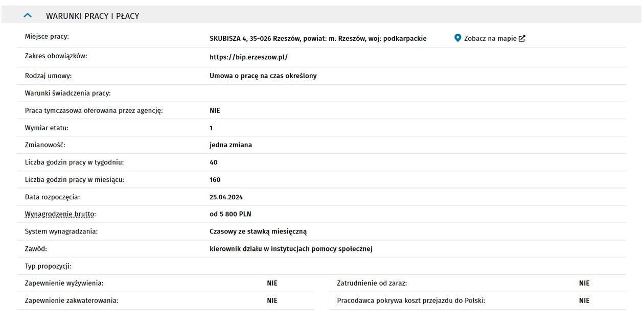This screenshot has width=644, height=329.
Task: Click the WARUNKI PRACY I PŁACY header
Action: click(x=93, y=16)
